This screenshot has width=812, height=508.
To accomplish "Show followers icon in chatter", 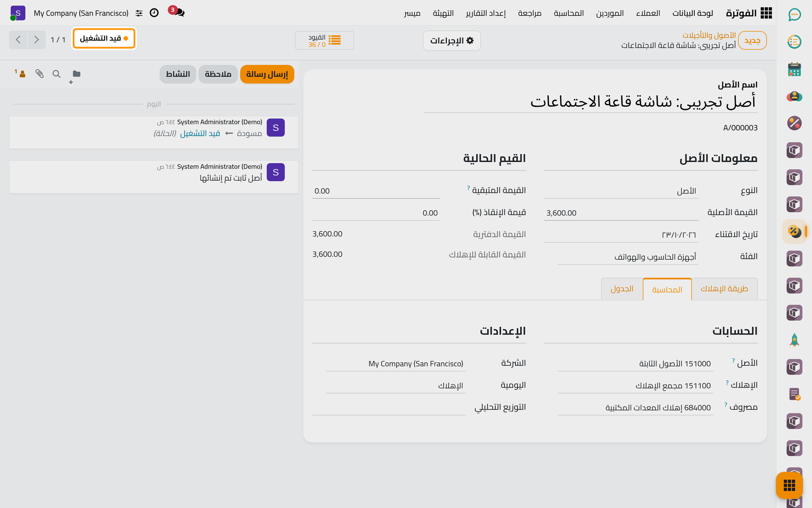I will point(21,74).
